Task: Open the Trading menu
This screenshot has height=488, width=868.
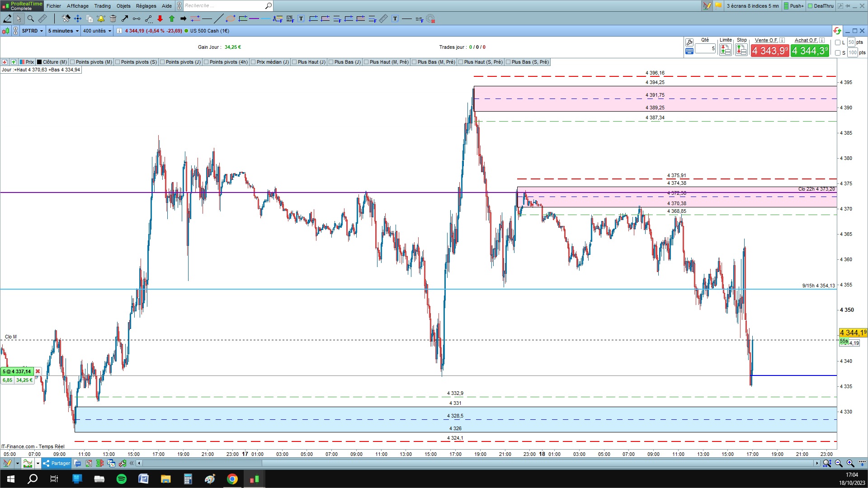Action: [x=102, y=6]
